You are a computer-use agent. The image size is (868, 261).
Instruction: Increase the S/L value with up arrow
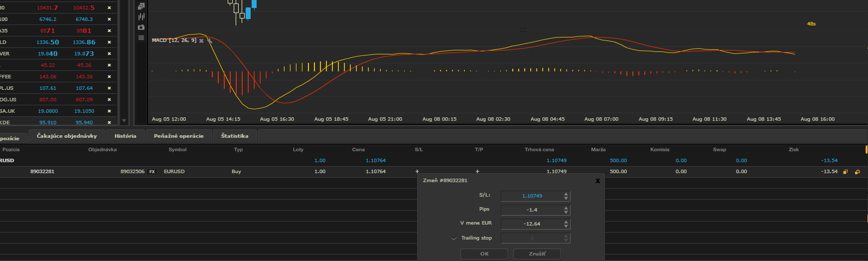point(566,194)
